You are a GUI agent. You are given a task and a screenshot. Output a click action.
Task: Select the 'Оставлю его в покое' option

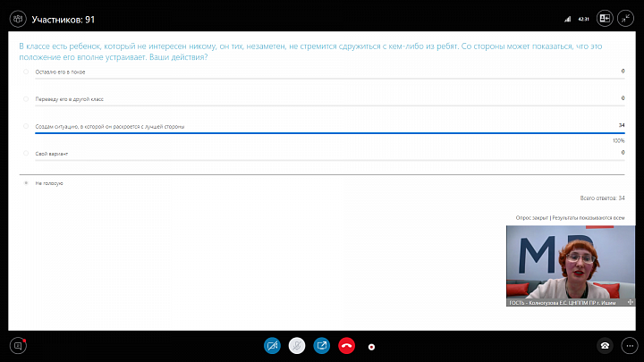click(x=26, y=71)
